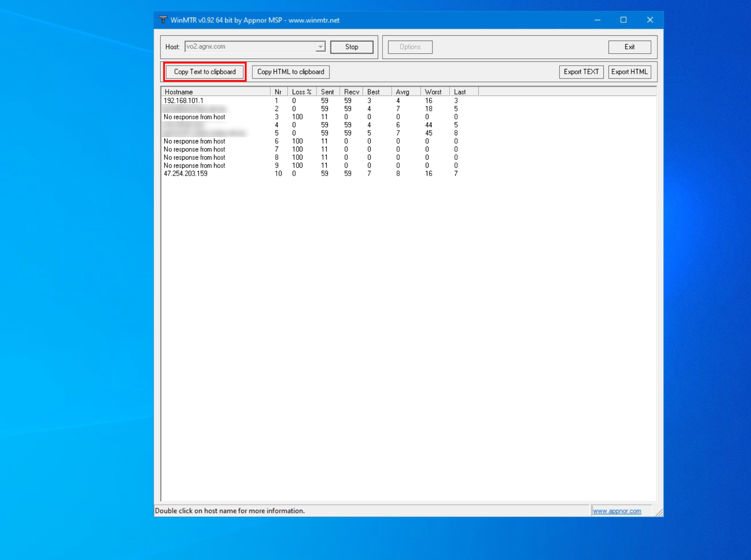Click the Avrg column header

coord(405,92)
